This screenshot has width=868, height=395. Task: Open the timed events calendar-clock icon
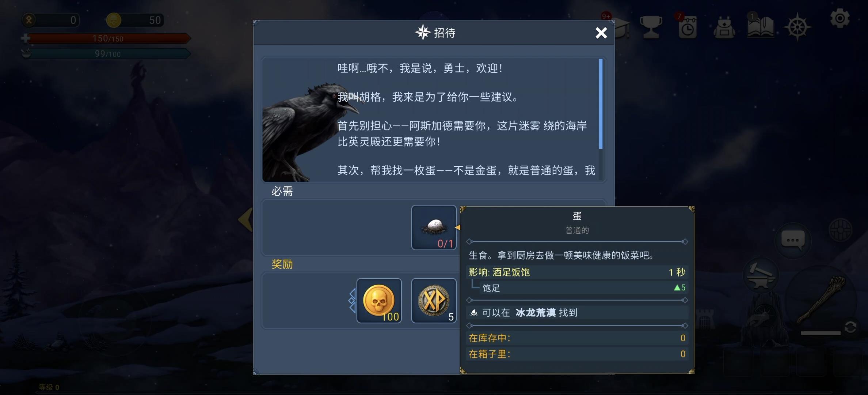(x=688, y=27)
